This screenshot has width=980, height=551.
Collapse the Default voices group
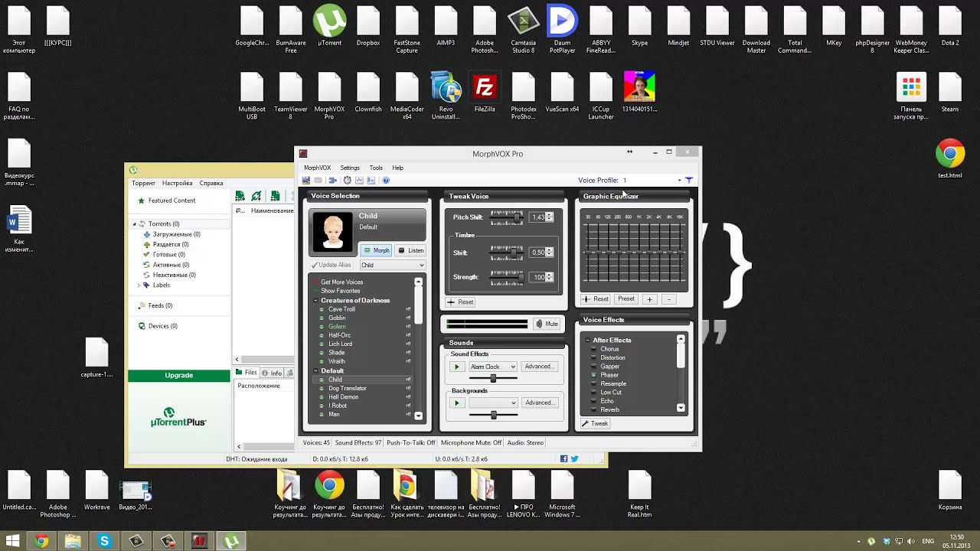pyautogui.click(x=315, y=370)
